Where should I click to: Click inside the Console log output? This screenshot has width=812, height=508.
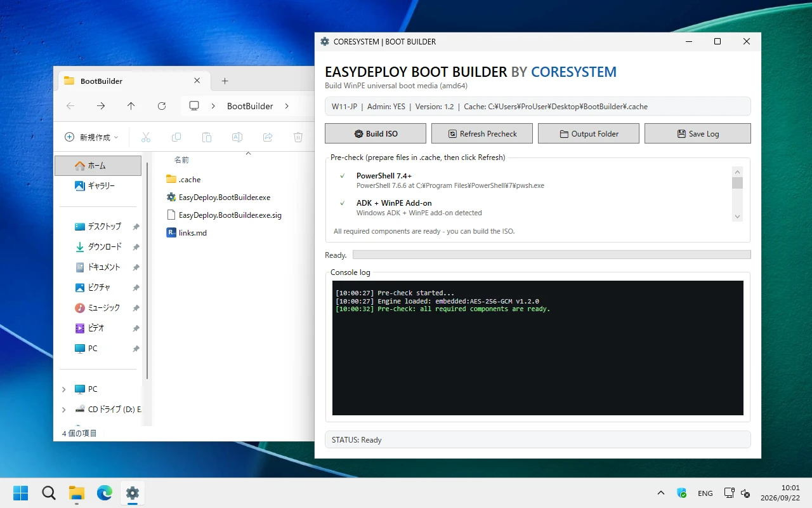pyautogui.click(x=537, y=348)
